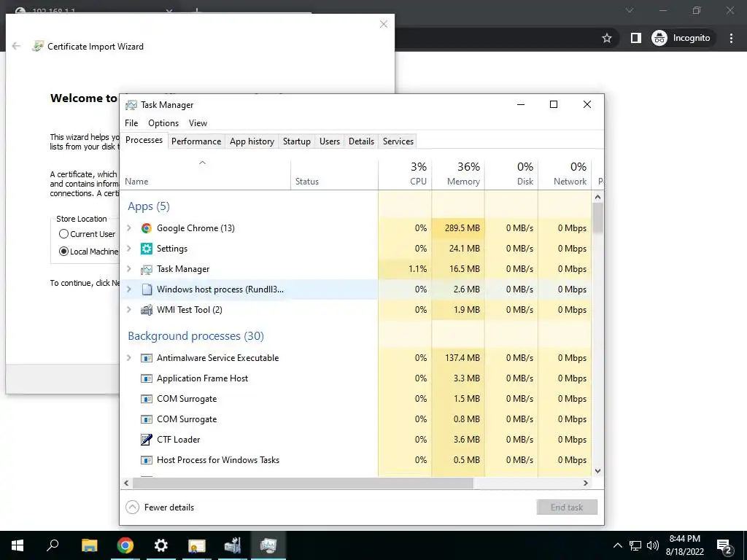Click the vertical scrollbar thumb in process list
Image resolution: width=747 pixels, height=560 pixels.
click(598, 218)
